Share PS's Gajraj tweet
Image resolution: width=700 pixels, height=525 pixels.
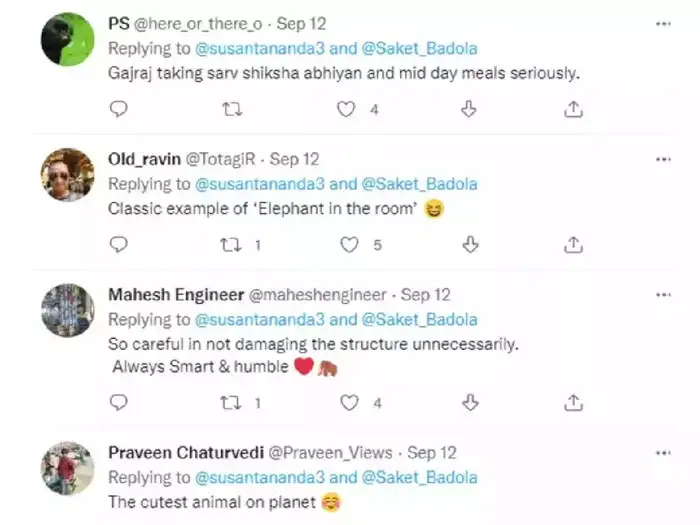tap(574, 109)
